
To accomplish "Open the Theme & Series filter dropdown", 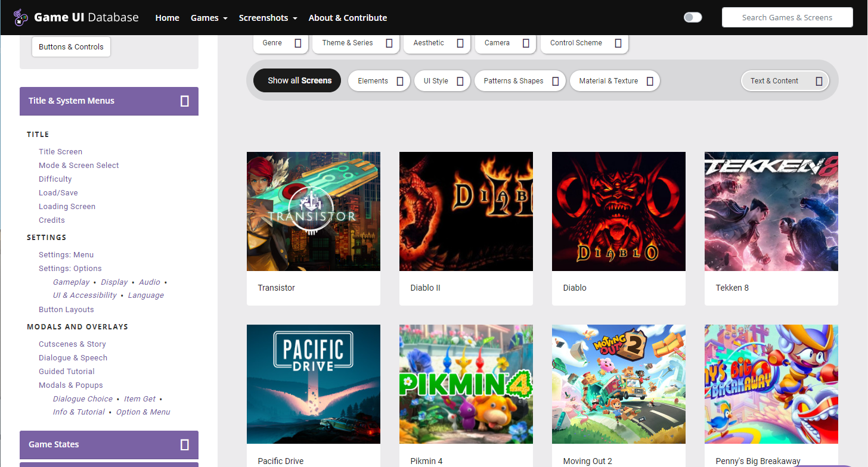I will [x=356, y=43].
